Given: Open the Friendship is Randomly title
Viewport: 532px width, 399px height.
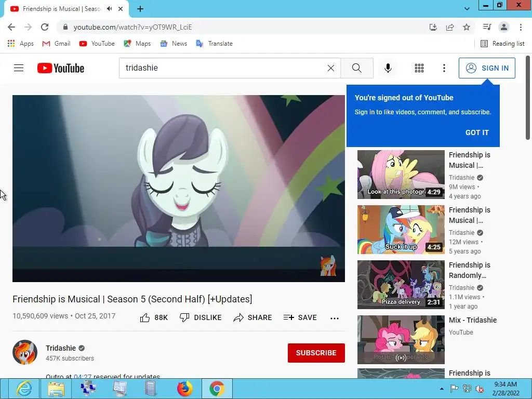Looking at the screenshot, I should (x=470, y=270).
